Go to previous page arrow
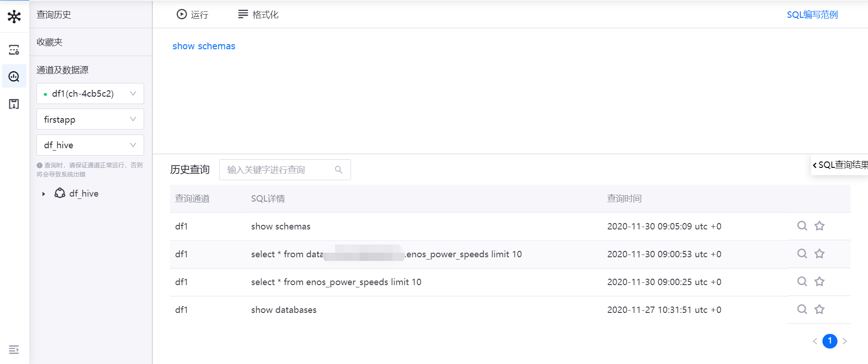This screenshot has height=364, width=868. click(815, 341)
